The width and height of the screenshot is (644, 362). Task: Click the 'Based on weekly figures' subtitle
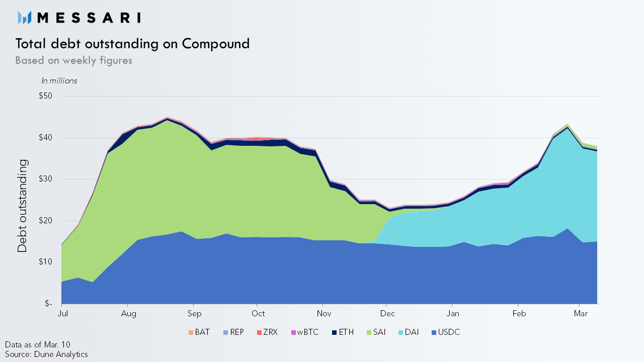[x=74, y=61]
